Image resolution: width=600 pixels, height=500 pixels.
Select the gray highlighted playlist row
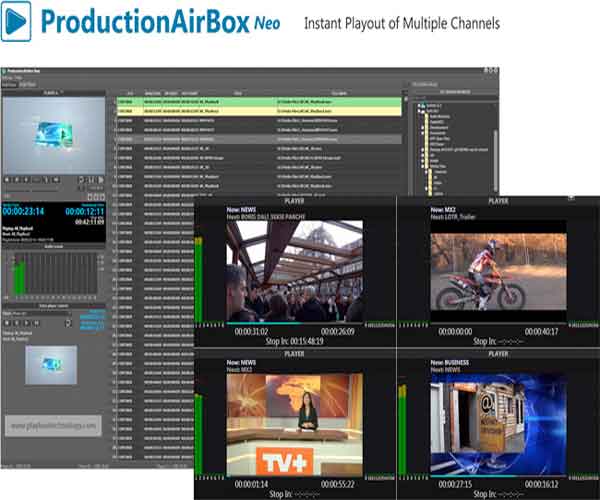pyautogui.click(x=259, y=139)
